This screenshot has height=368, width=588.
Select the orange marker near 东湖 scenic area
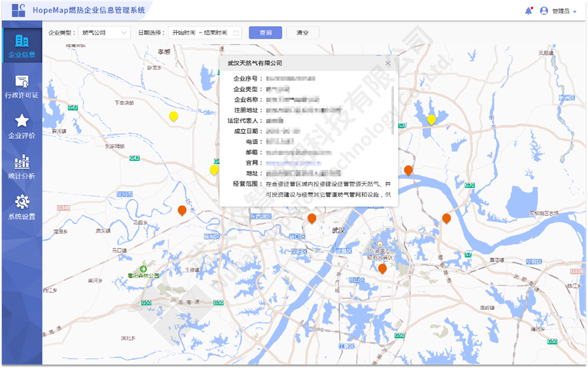coord(382,268)
